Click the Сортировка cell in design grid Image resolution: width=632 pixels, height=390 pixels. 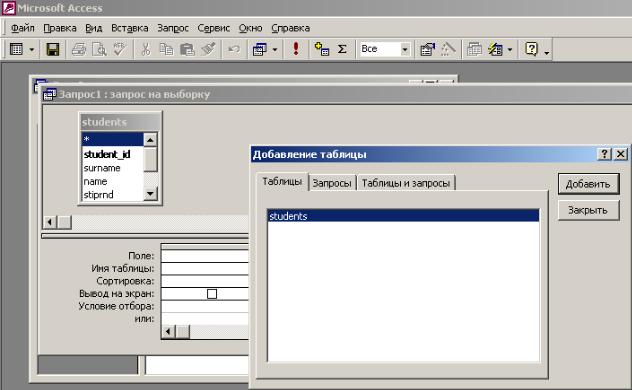[205, 281]
